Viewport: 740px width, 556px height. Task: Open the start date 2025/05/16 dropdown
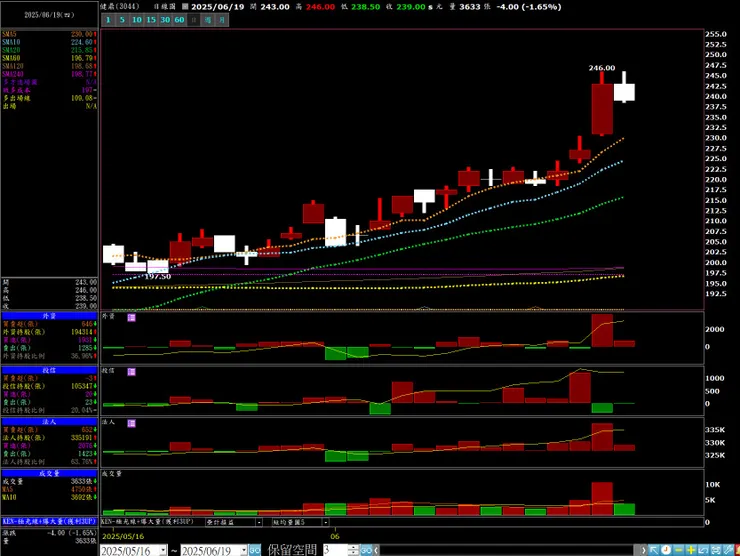[163, 550]
